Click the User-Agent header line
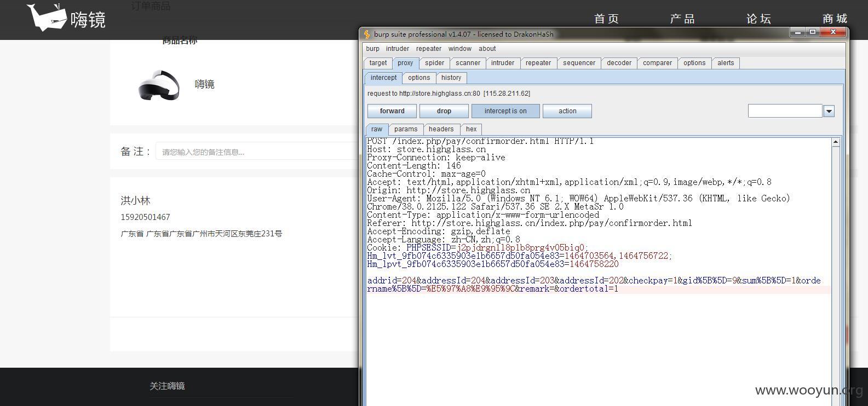 click(x=578, y=202)
